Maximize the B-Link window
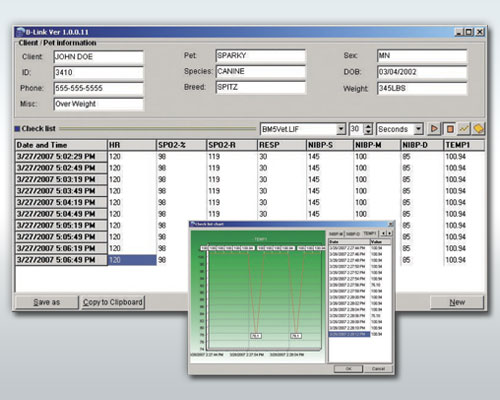This screenshot has height=400, width=500. tap(469, 32)
